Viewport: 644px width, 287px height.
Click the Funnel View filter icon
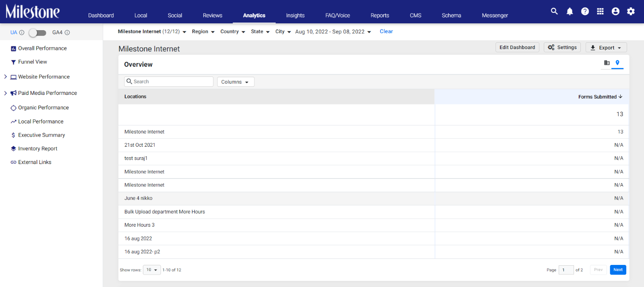pyautogui.click(x=13, y=62)
